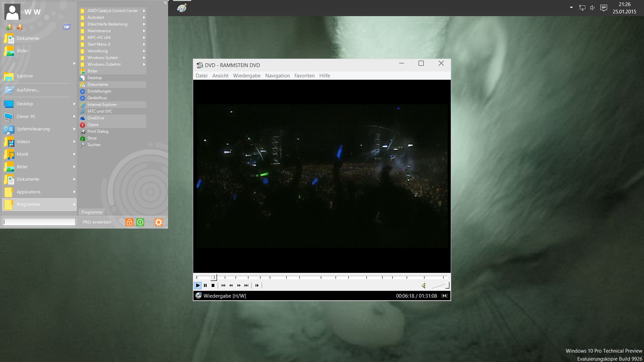
Task: Skip to the next chapter
Action: [x=247, y=286]
